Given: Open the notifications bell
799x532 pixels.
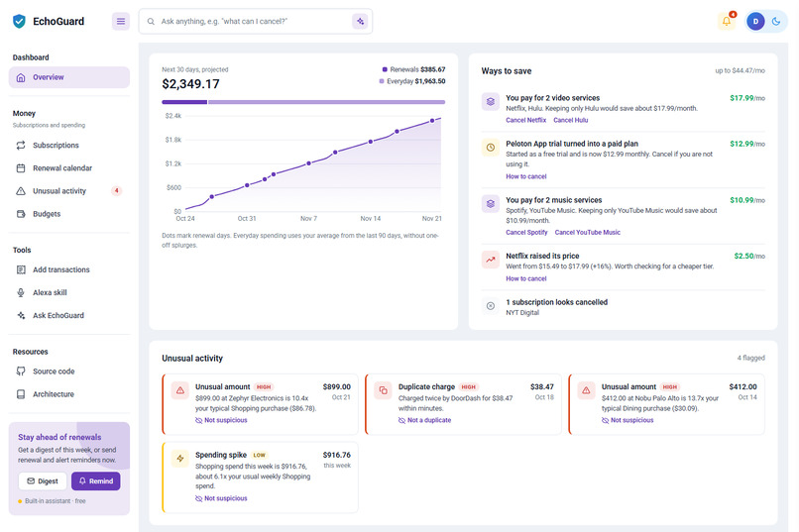Looking at the screenshot, I should pos(727,22).
